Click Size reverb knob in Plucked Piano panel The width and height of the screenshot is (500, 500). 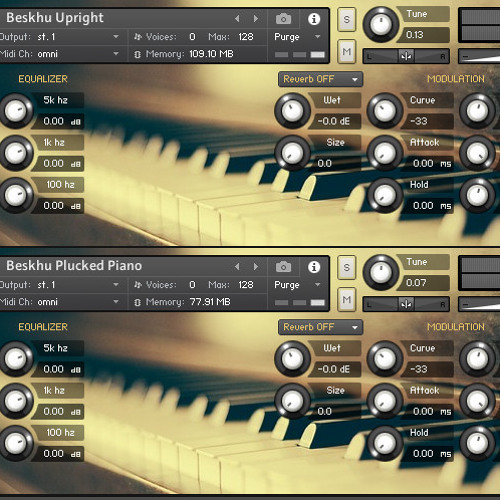click(292, 401)
